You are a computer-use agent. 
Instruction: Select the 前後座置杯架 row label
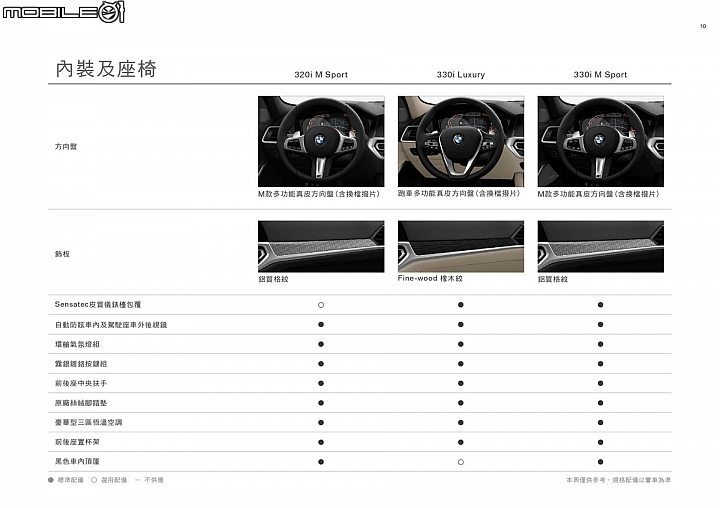(x=77, y=442)
